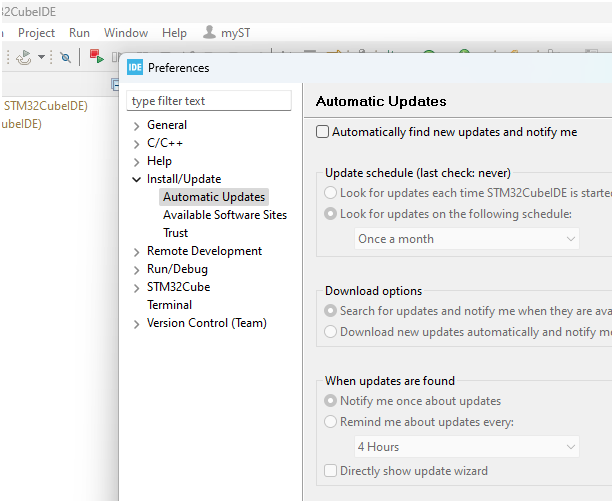
Task: Open the Project menu
Action: point(36,33)
